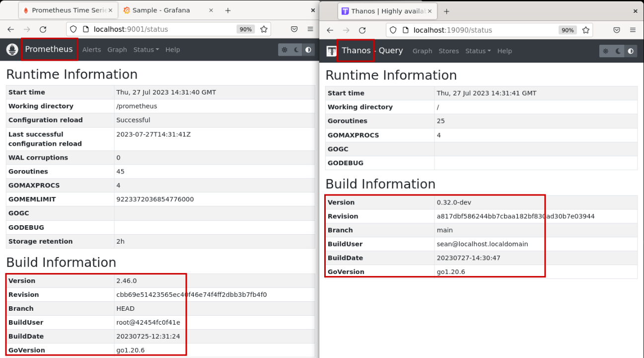Set Prometheus to browser-preferred theme (half-circle icon)
The image size is (644, 358).
tap(308, 50)
